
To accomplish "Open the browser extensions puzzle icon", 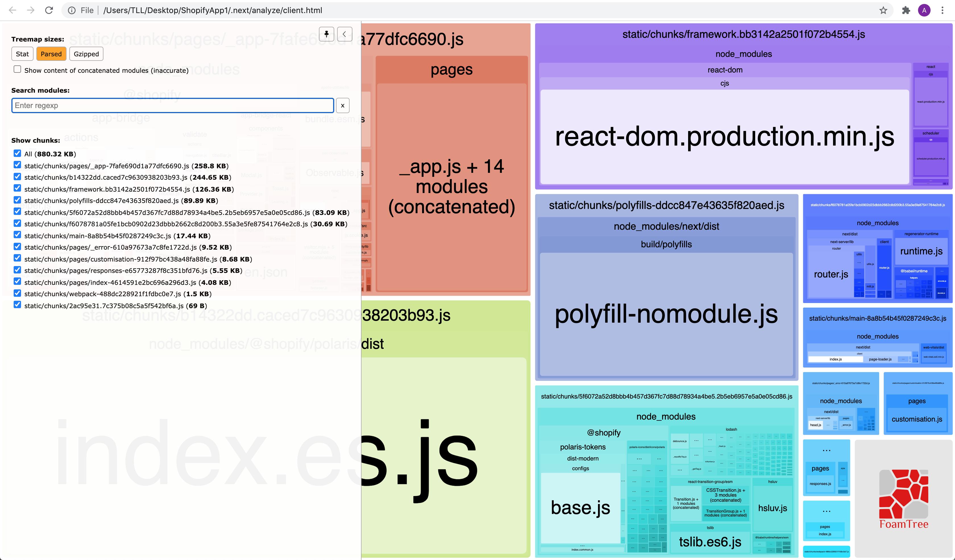I will click(x=906, y=10).
